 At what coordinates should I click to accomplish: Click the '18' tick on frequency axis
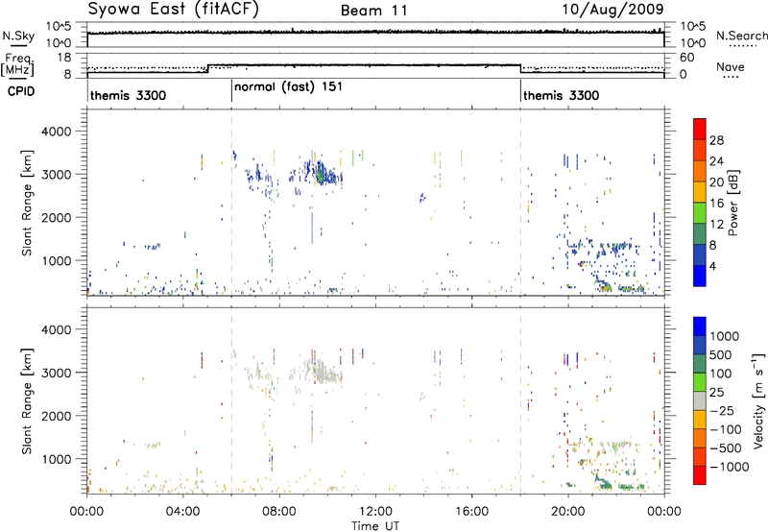point(64,58)
